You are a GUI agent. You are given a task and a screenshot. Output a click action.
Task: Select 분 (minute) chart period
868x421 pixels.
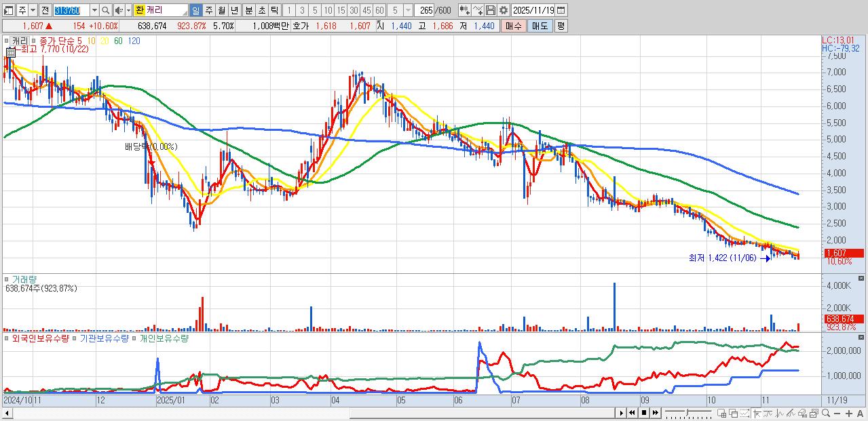248,10
